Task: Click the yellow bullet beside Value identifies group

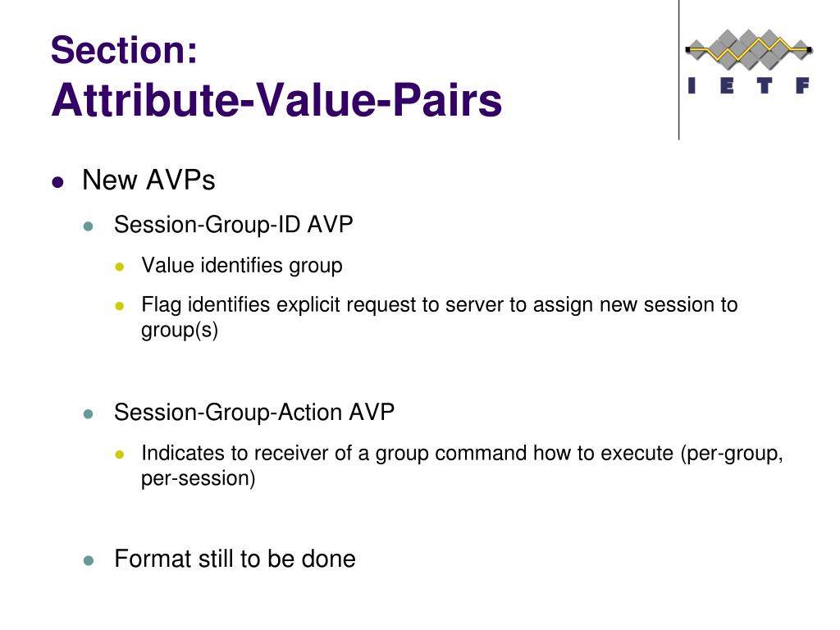Action: point(120,267)
